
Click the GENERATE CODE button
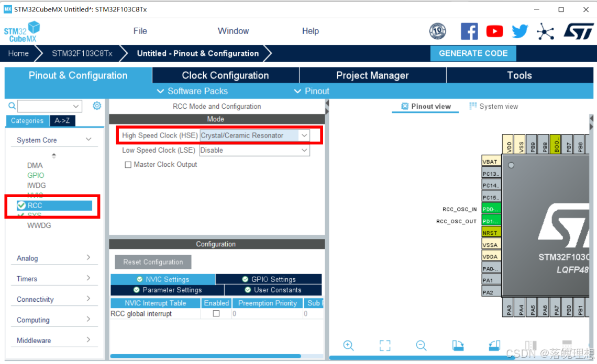point(473,53)
